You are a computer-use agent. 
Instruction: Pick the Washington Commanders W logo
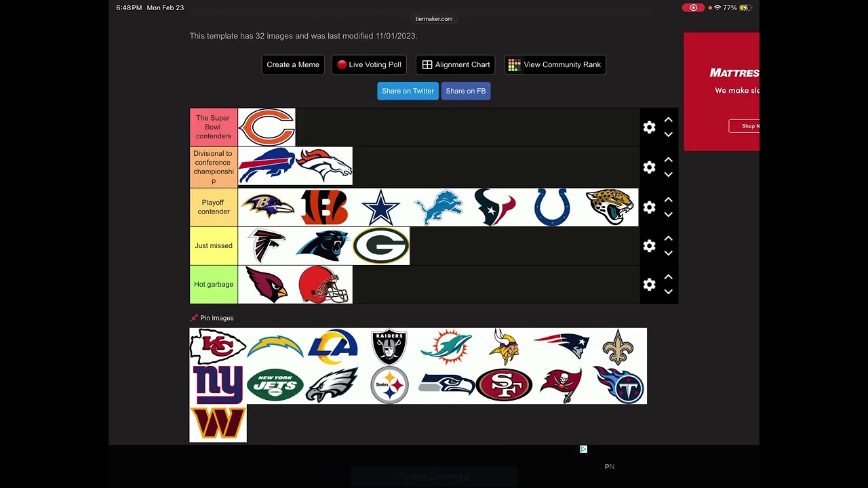218,423
